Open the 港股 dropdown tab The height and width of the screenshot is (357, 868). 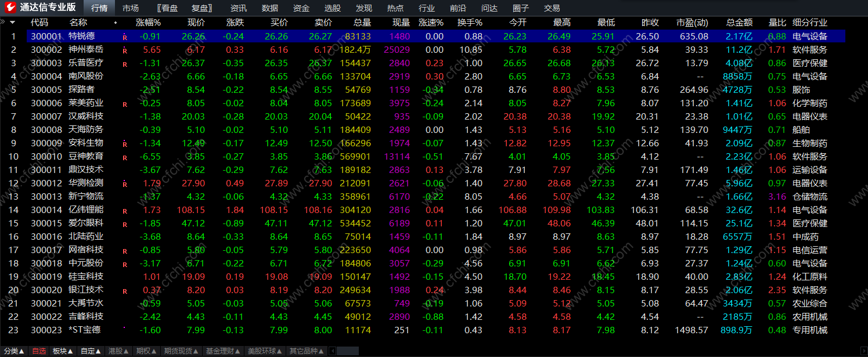click(x=119, y=351)
